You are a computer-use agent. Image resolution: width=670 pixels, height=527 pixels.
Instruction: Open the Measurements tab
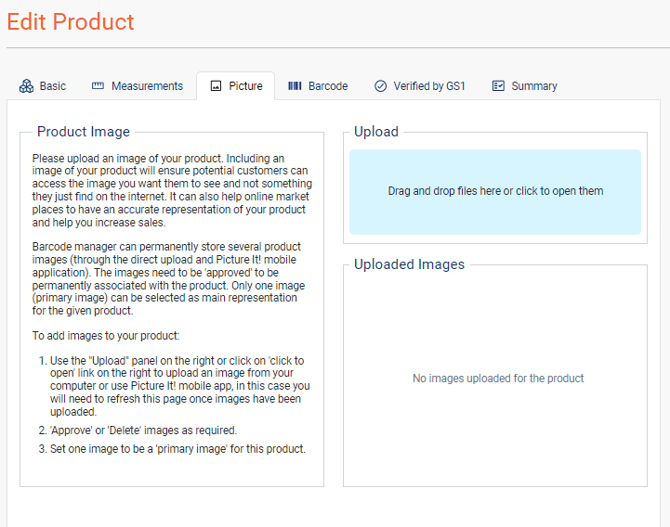click(147, 86)
